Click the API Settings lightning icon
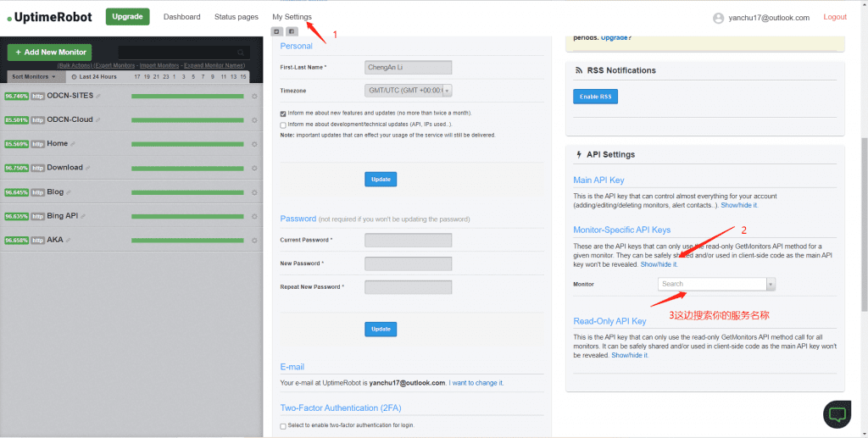Image resolution: width=868 pixels, height=438 pixels. [x=579, y=154]
